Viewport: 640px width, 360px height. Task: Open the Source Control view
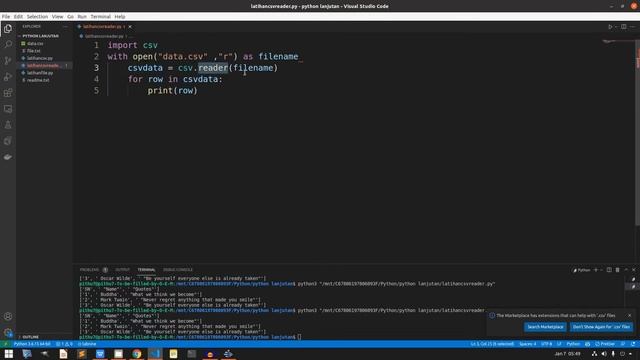point(8,60)
